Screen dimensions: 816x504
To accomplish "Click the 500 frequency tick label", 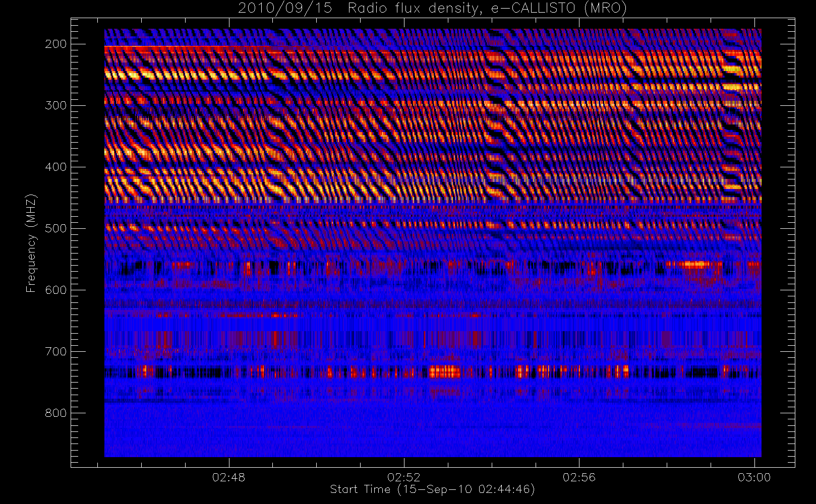I will point(56,228).
